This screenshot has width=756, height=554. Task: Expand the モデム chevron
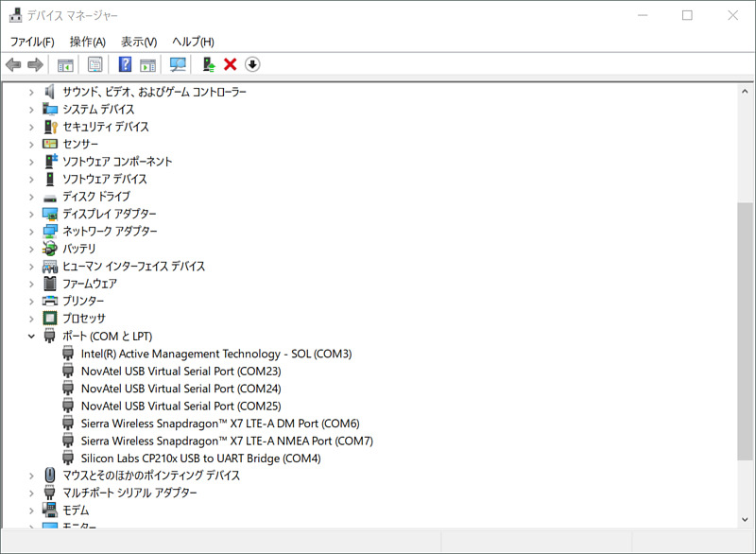pos(31,511)
